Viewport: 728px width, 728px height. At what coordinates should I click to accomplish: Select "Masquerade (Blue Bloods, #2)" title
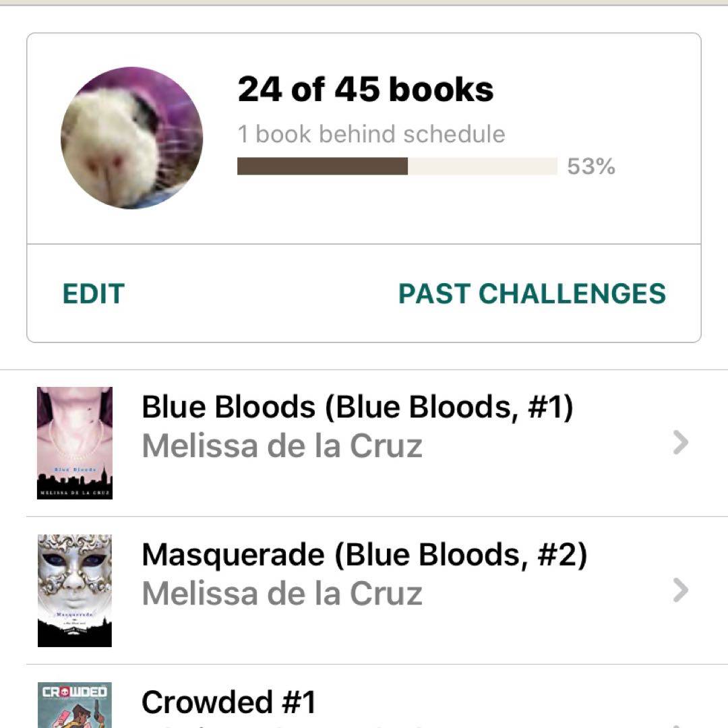tap(364, 555)
